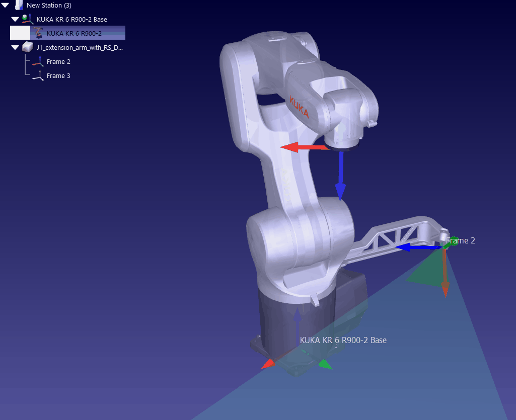This screenshot has height=420, width=516.
Task: Select Frame 2 in the station tree
Action: click(x=58, y=62)
